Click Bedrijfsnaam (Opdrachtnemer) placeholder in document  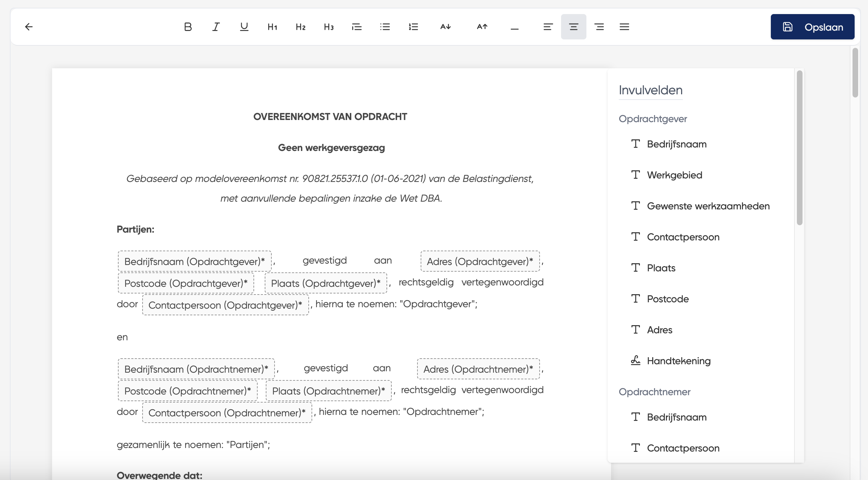click(196, 369)
